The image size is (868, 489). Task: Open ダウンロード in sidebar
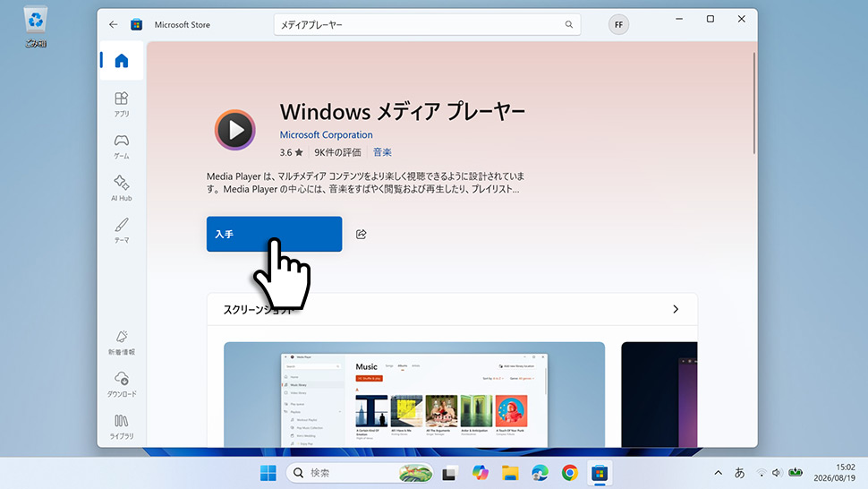[x=121, y=384]
